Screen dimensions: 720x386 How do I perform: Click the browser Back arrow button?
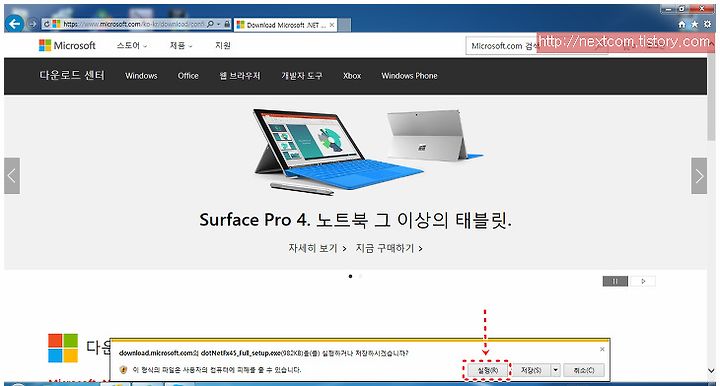[x=15, y=23]
